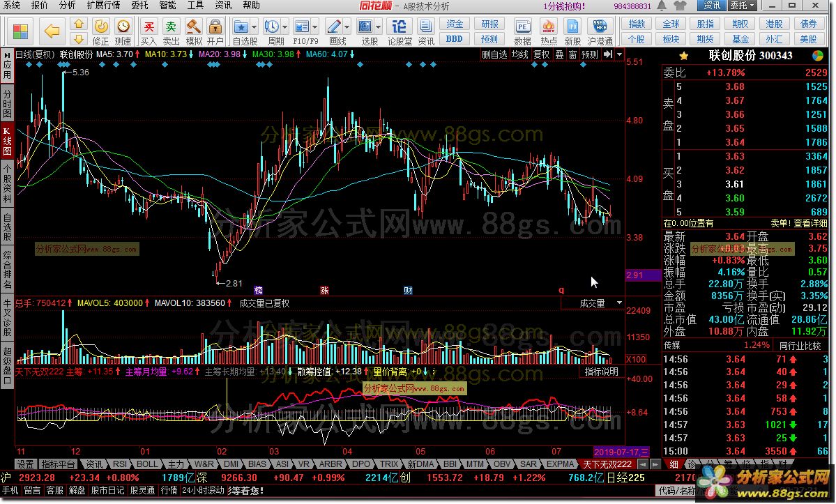
Task: Click the 周期 clock icon
Action: click(271, 26)
